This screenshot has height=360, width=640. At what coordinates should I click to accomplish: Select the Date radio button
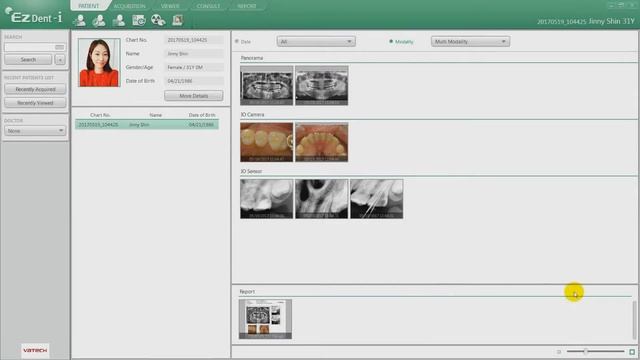237,42
